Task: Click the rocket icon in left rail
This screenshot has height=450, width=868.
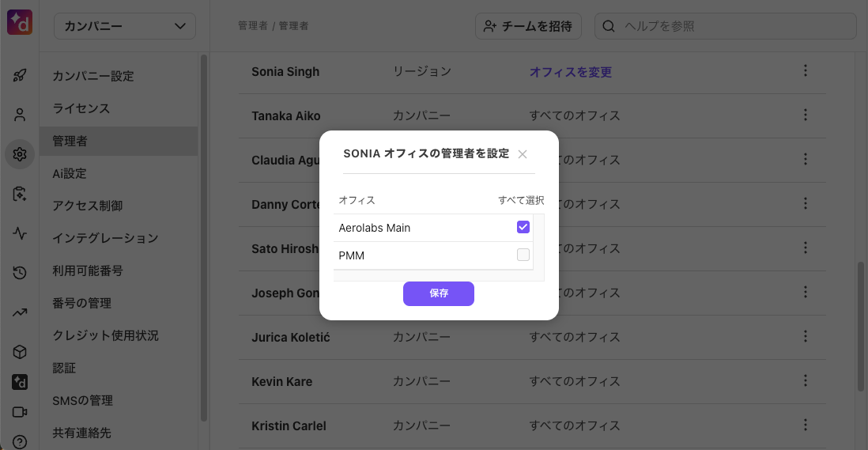Action: (20, 75)
